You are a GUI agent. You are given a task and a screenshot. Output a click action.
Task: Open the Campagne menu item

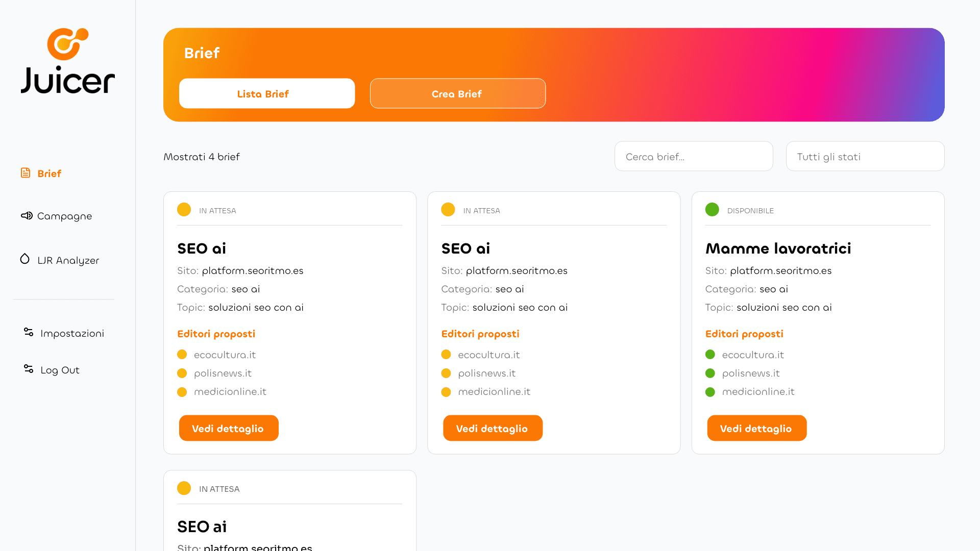click(x=64, y=216)
